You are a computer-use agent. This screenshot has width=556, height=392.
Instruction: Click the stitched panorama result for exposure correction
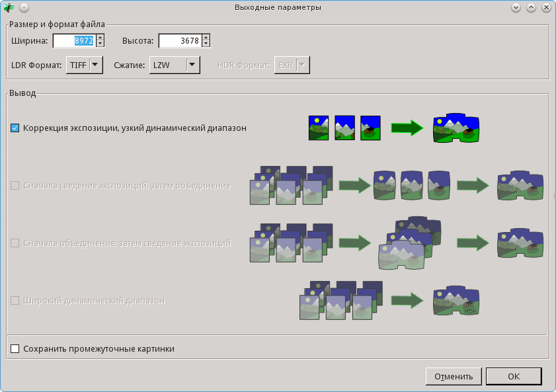[x=456, y=128]
